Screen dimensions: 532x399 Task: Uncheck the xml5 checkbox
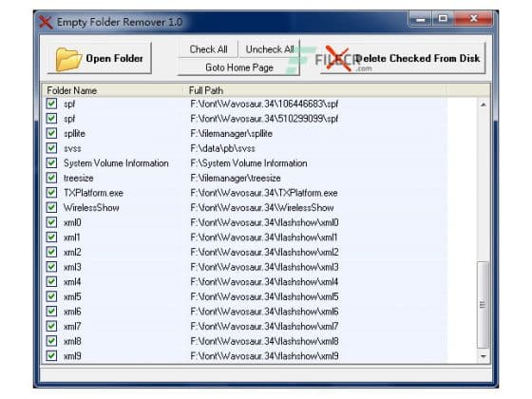(51, 296)
